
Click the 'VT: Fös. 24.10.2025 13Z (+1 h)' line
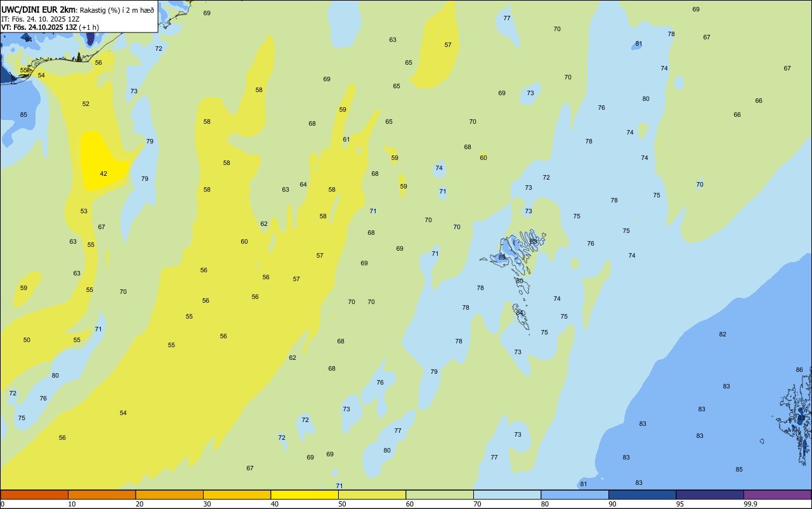(50, 27)
